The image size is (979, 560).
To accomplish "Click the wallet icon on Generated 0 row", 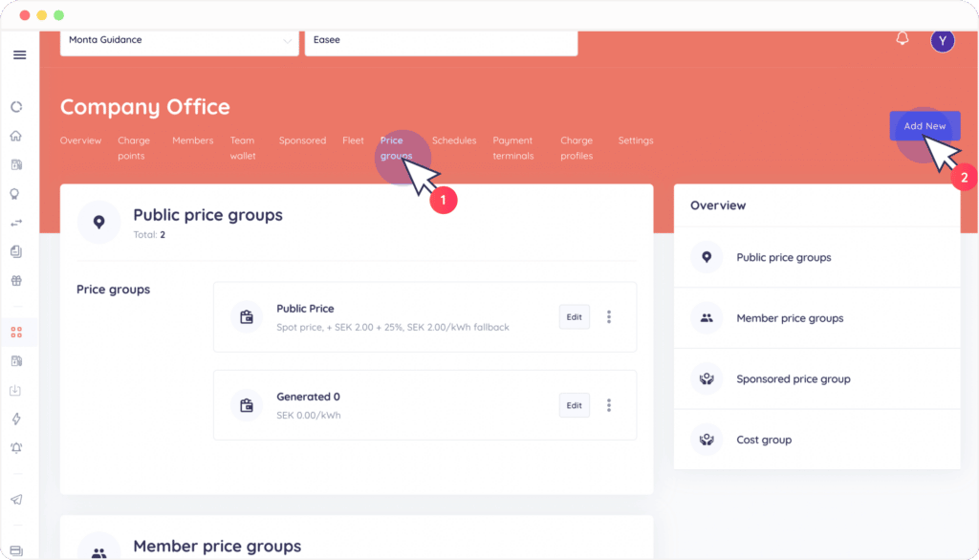I will pos(247,405).
